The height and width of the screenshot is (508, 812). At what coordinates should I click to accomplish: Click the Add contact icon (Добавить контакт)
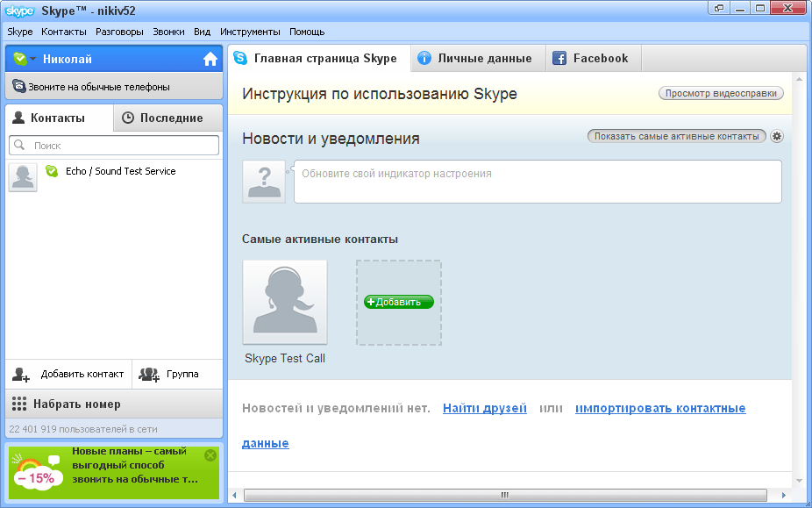click(22, 374)
